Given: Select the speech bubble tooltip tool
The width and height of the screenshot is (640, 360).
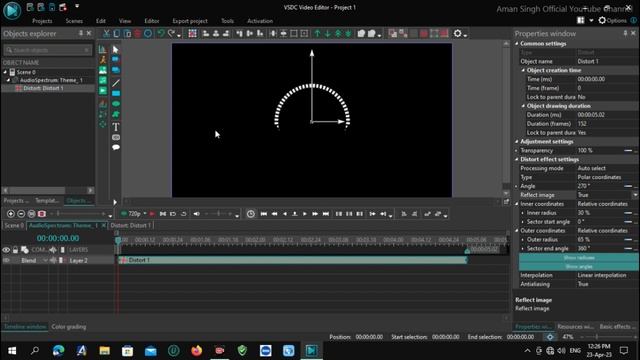Looking at the screenshot, I should [x=116, y=147].
